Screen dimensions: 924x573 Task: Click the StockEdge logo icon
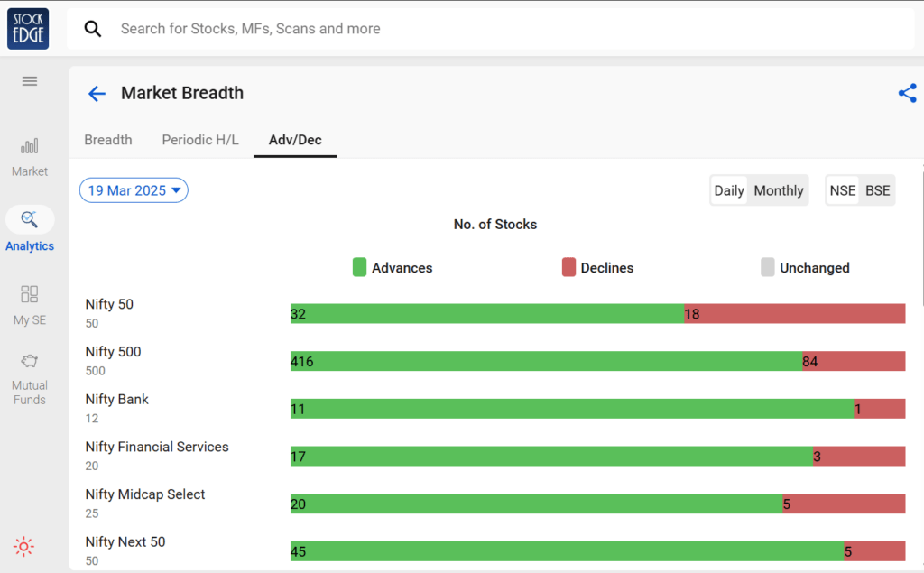28,29
